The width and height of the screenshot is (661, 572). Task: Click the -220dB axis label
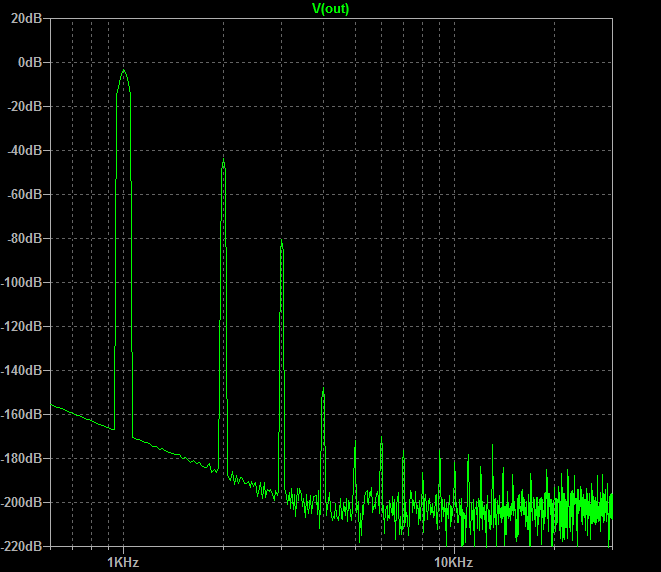pos(21,546)
